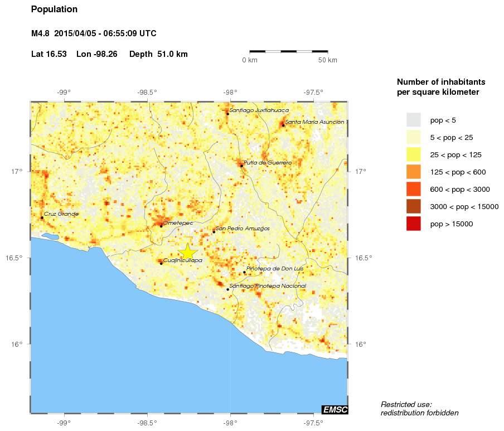This screenshot has height=431, width=504.
Task: Click the San Pedro Amuzgos label
Action: pyautogui.click(x=243, y=229)
